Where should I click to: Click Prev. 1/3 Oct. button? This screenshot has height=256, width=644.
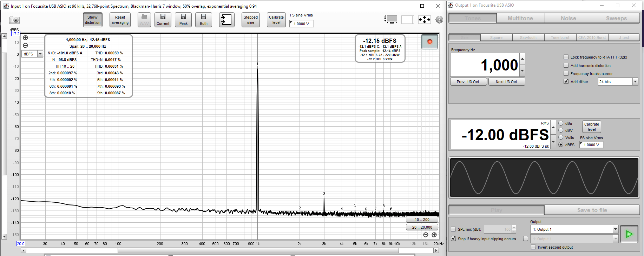(x=468, y=82)
